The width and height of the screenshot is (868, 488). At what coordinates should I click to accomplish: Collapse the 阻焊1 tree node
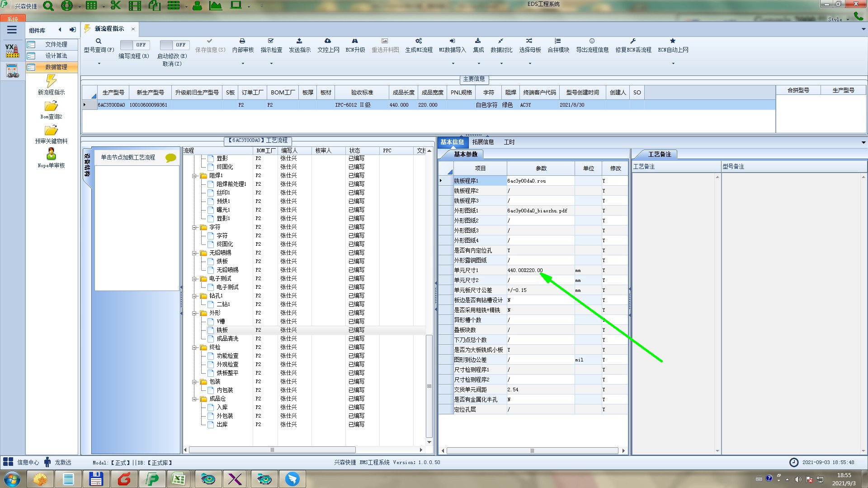point(194,176)
